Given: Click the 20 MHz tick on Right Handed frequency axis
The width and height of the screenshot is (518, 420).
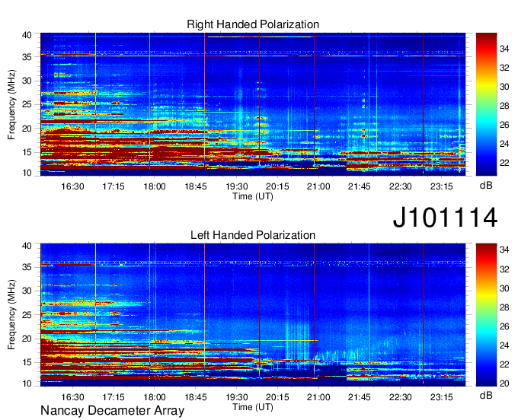Looking at the screenshot, I should pos(27,129).
